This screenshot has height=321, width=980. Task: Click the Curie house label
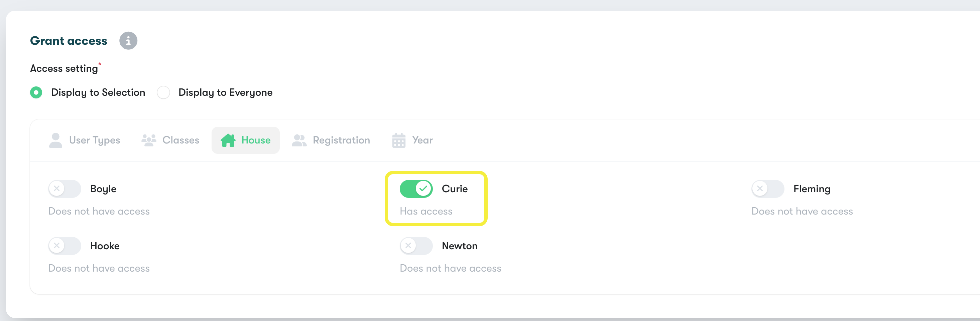(x=455, y=189)
